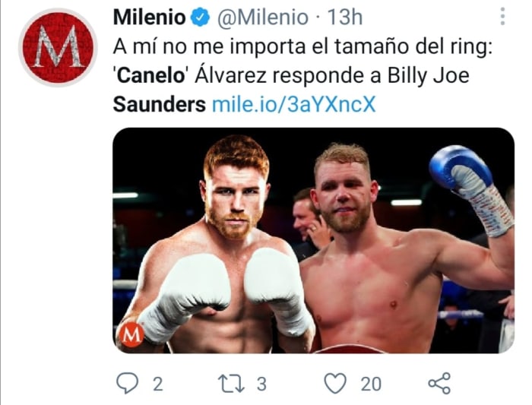Like the tweet with the heart icon
The image size is (532, 405).
pos(334,384)
